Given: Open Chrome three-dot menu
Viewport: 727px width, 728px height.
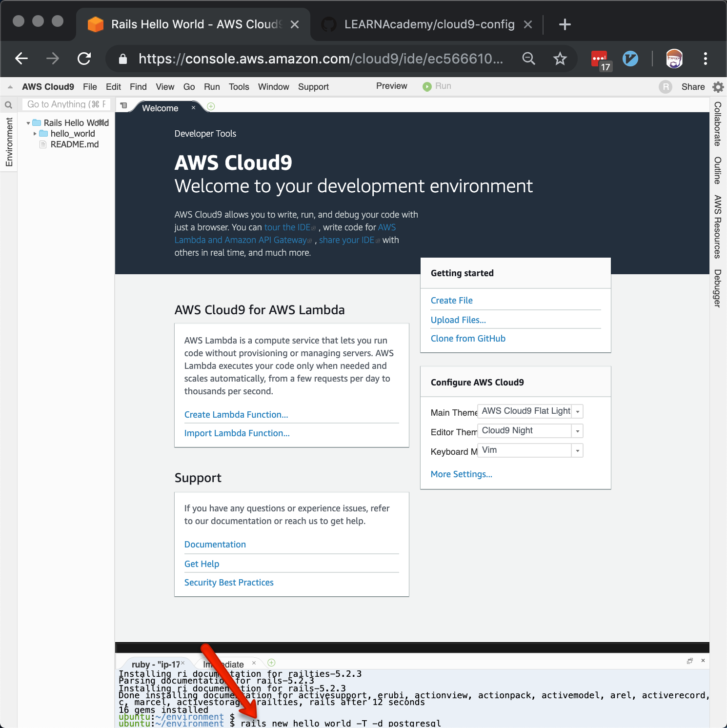Looking at the screenshot, I should point(705,59).
